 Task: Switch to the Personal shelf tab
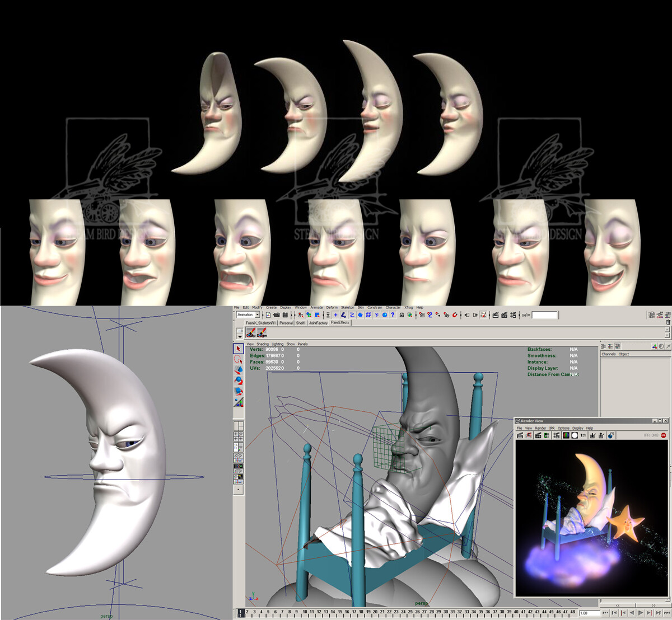pos(286,323)
